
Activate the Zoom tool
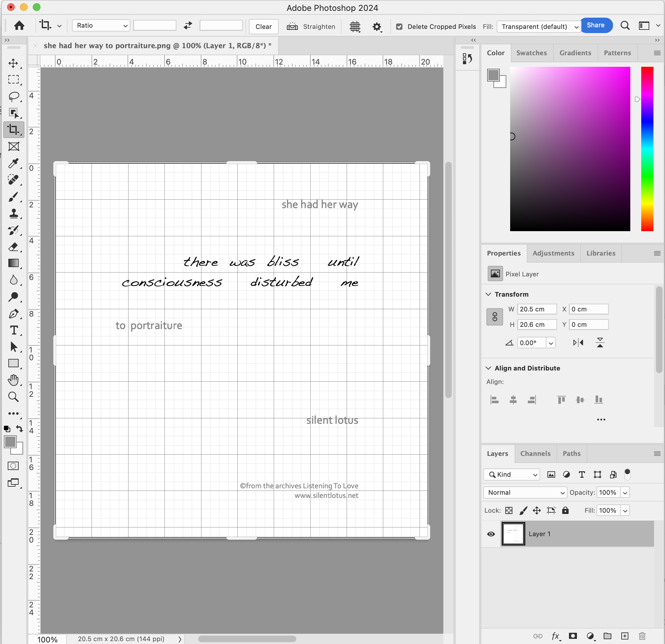[13, 397]
